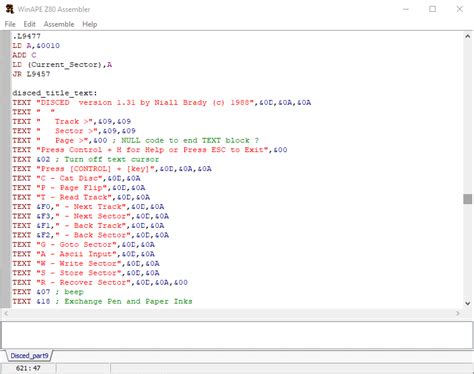This screenshot has width=474, height=374.
Task: Maximize the WinAPE Z80 Assembler window
Action: click(x=432, y=9)
